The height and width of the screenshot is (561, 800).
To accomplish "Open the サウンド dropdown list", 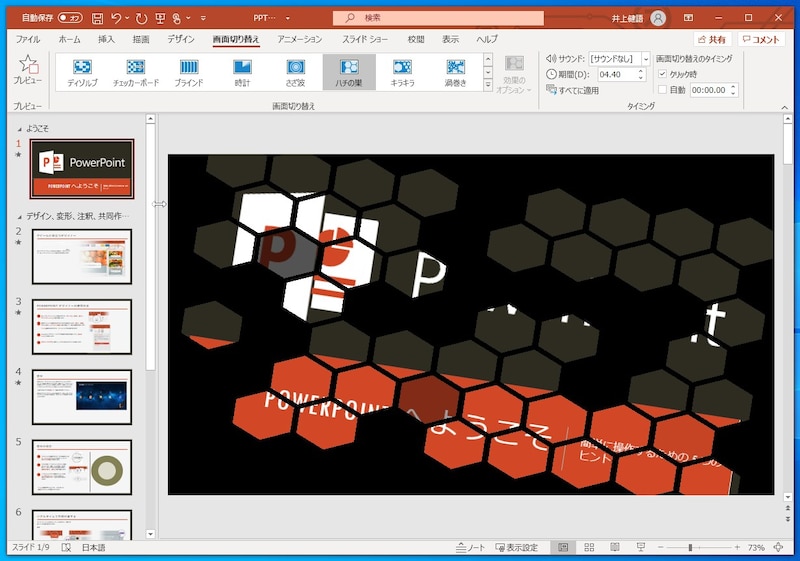I will (x=645, y=59).
